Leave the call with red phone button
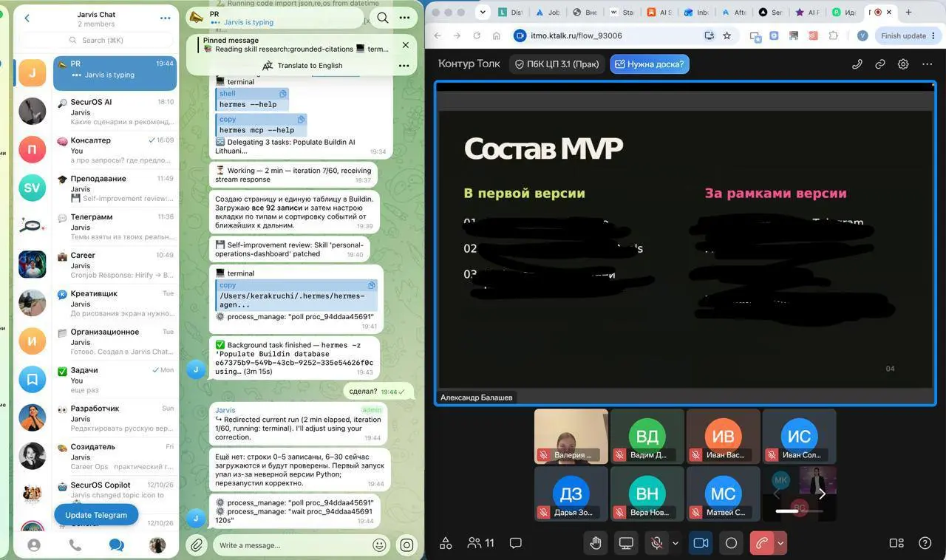 pyautogui.click(x=761, y=543)
